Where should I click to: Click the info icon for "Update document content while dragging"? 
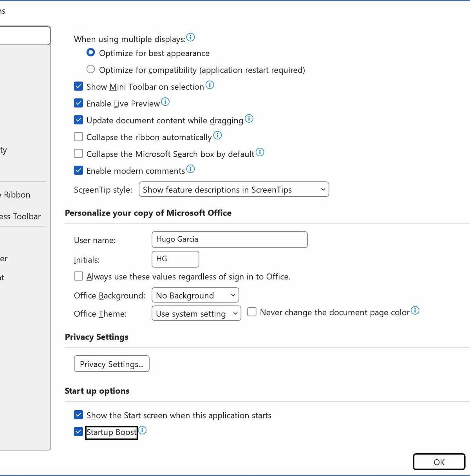point(249,119)
